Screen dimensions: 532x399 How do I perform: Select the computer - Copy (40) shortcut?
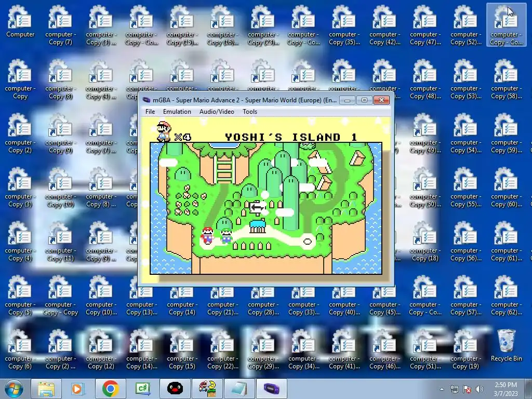pyautogui.click(x=344, y=301)
